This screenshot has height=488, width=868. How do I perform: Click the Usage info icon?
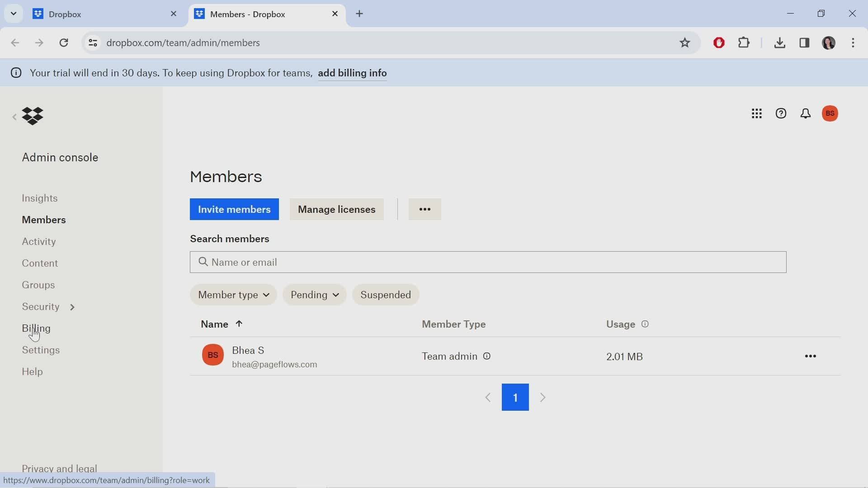[x=645, y=324]
